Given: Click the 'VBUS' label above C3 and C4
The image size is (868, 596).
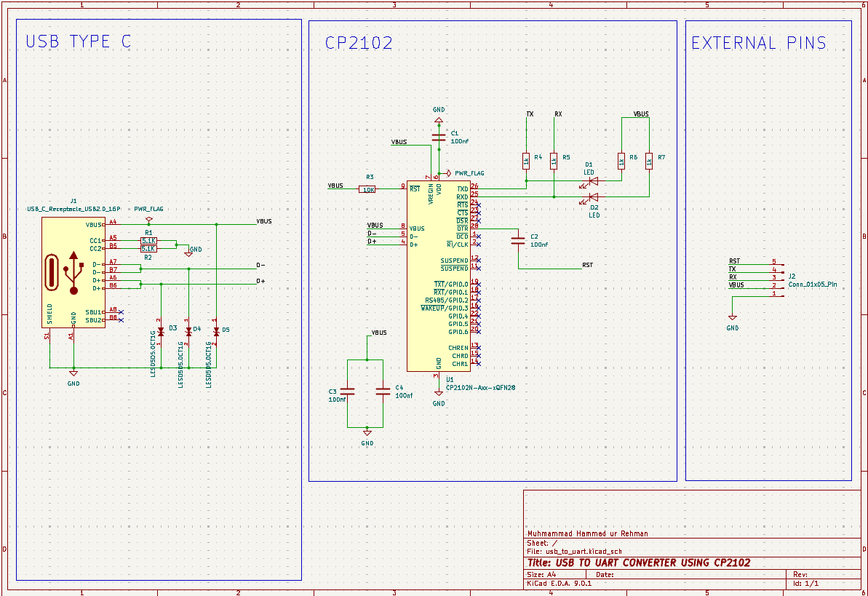Looking at the screenshot, I should point(379,333).
